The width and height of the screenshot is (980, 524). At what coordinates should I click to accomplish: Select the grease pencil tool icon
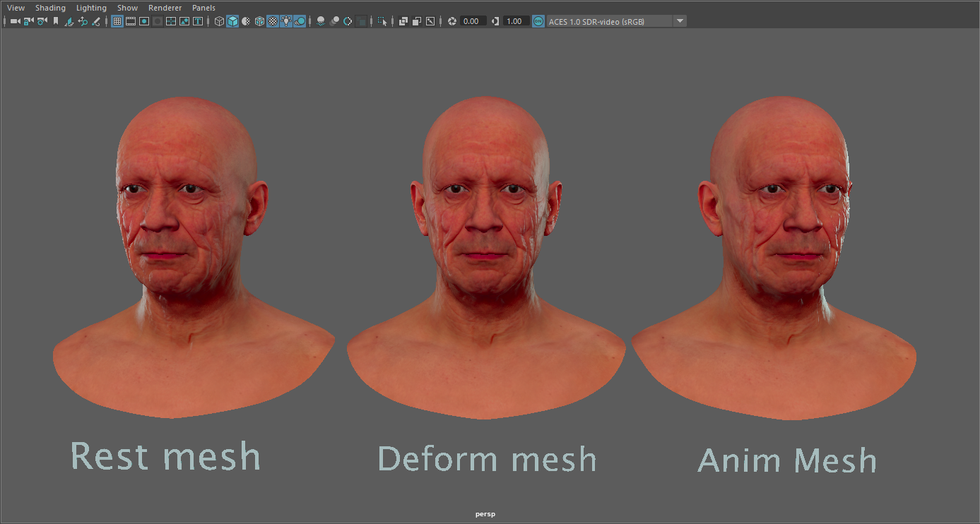[96, 21]
